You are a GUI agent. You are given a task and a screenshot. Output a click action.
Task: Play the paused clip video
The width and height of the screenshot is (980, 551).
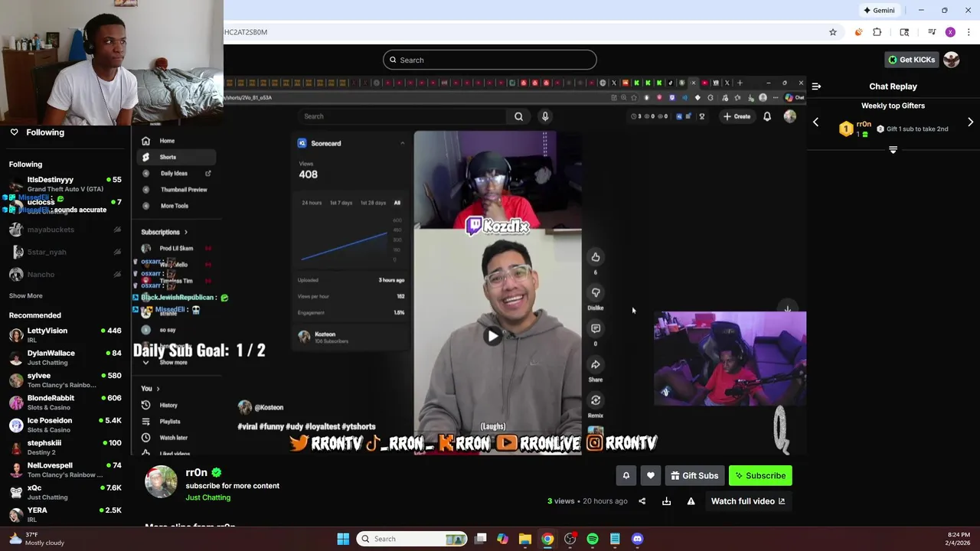(493, 335)
